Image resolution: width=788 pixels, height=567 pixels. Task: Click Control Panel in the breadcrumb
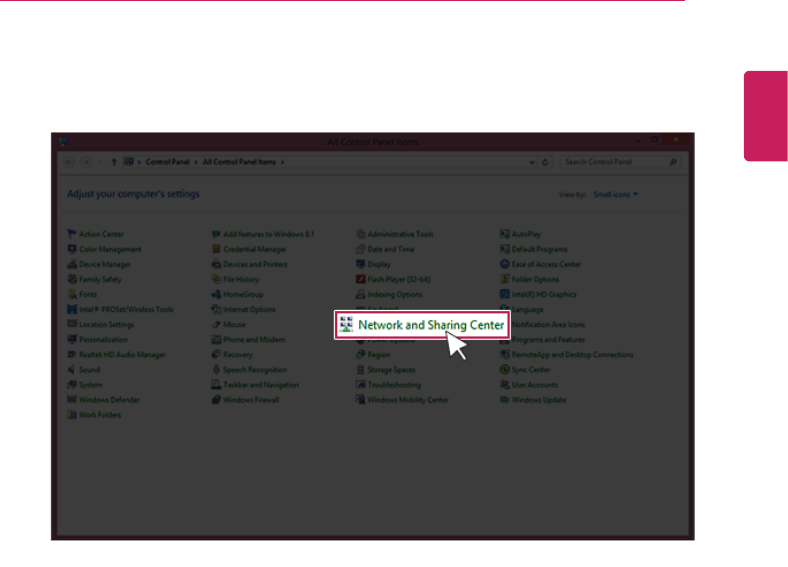tap(167, 162)
